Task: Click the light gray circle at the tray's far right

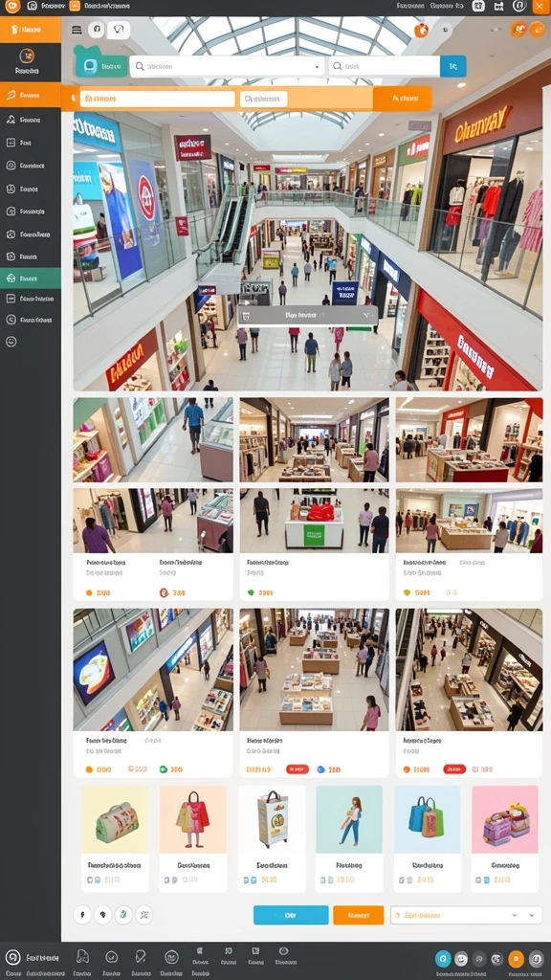Action: [536, 959]
